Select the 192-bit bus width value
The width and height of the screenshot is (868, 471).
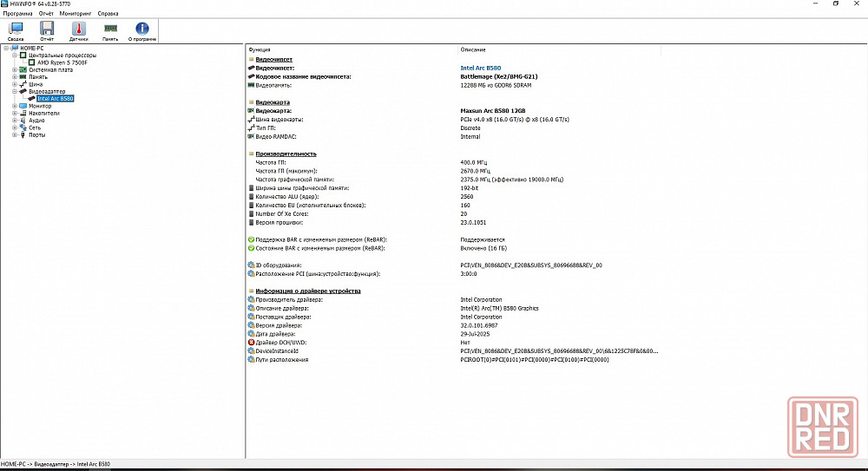coord(469,188)
